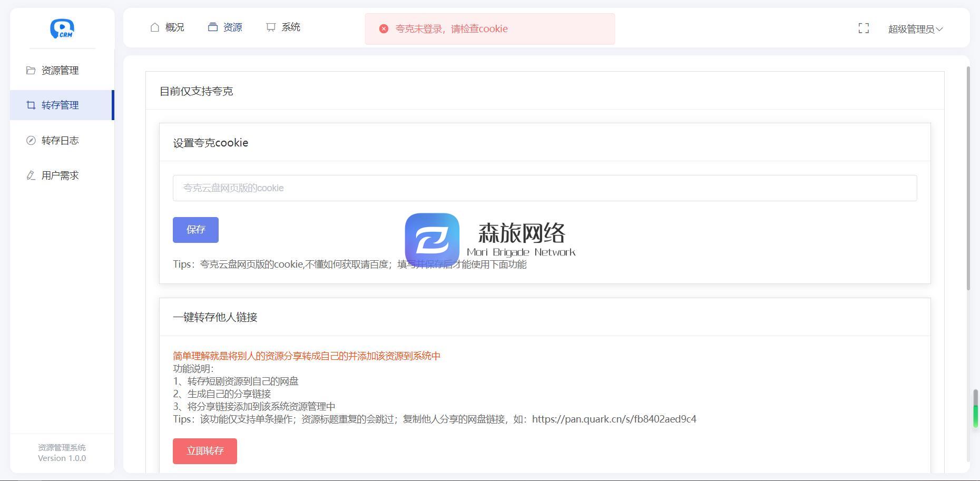980x481 pixels.
Task: Click the red description line starting 简单理解
Action: click(307, 356)
